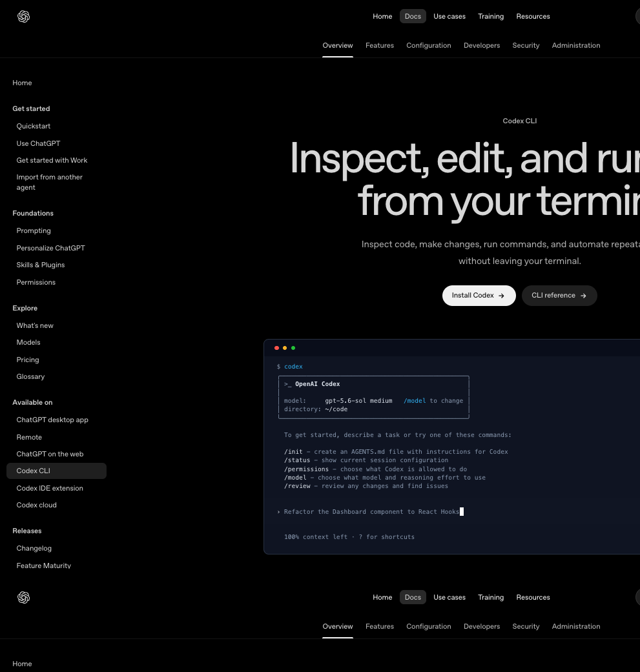Open Use cases in the lower duplicate header
The height and width of the screenshot is (672, 640).
[x=449, y=597]
